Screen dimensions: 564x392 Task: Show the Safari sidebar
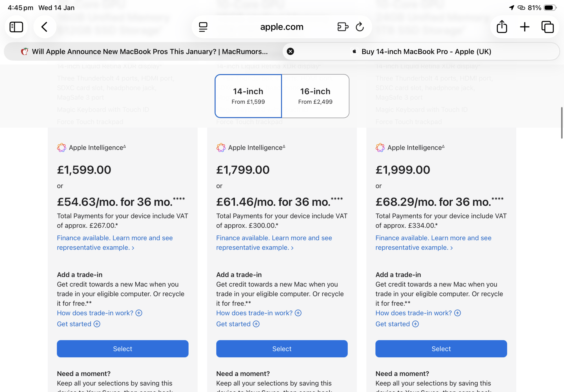[16, 27]
